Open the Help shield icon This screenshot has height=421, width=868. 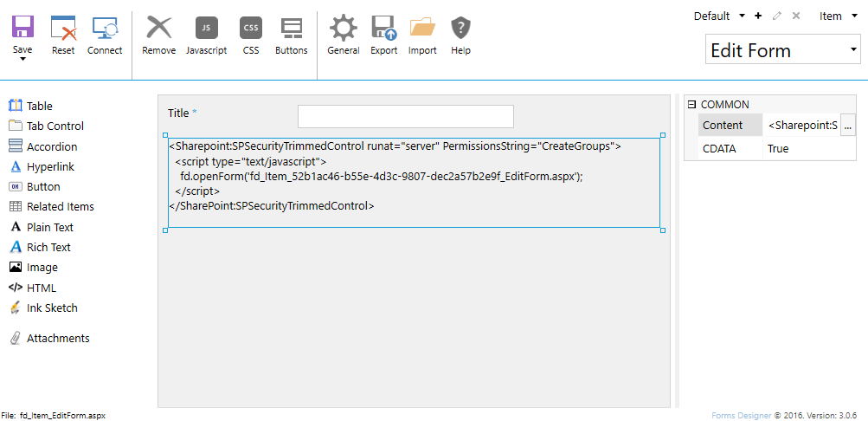coord(460,28)
